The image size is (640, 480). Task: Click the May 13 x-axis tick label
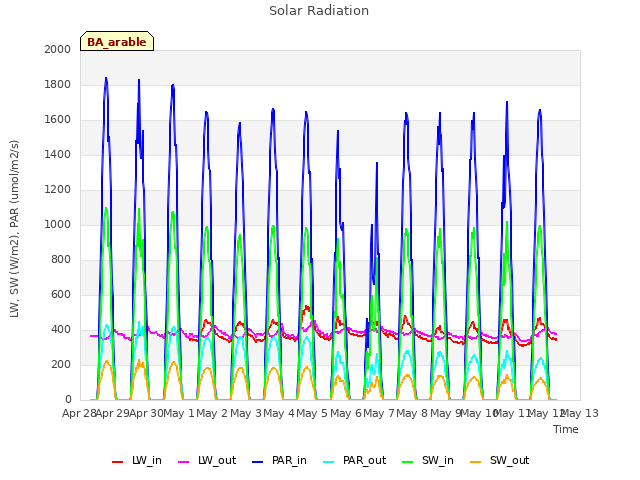[x=580, y=413]
